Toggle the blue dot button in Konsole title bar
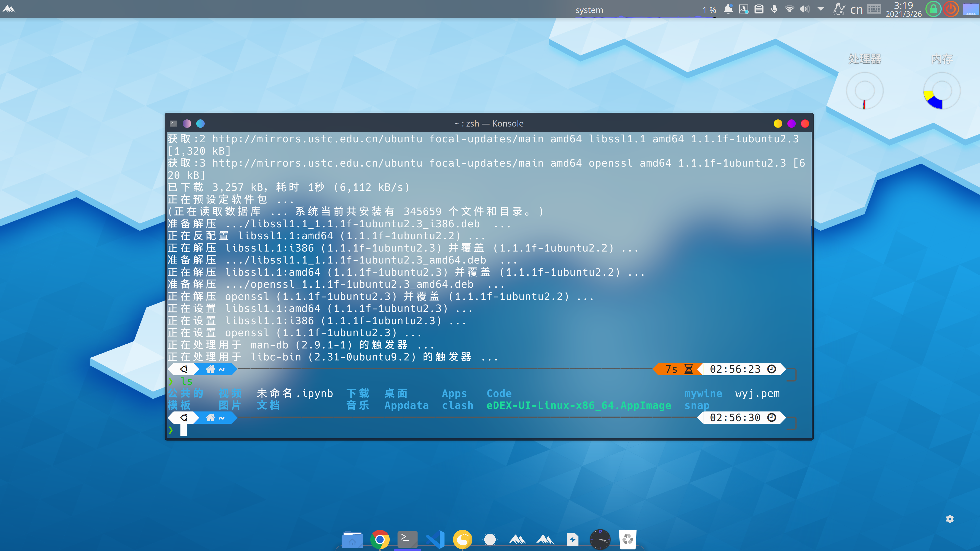980x551 pixels. 201,123
